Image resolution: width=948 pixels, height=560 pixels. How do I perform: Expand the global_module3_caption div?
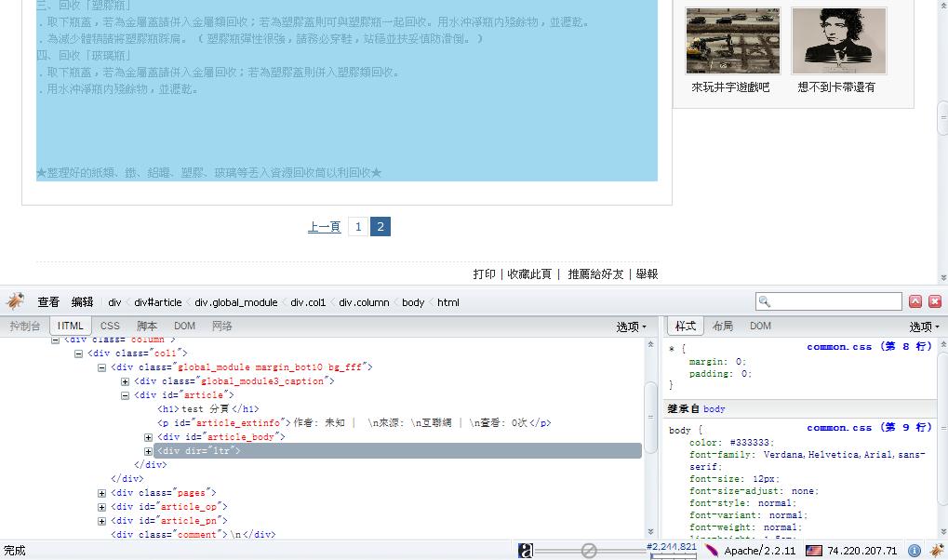point(125,381)
